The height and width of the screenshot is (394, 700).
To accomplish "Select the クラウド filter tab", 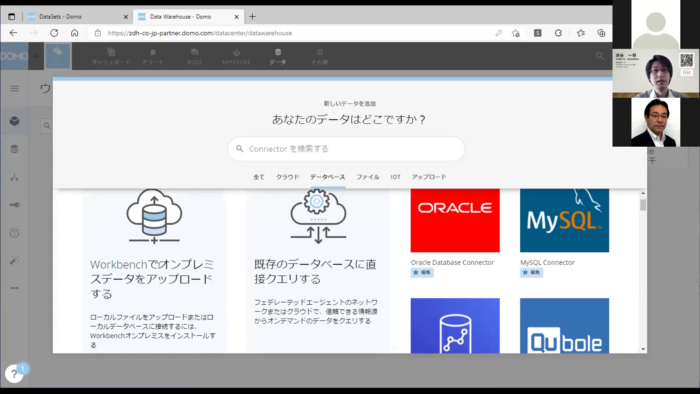I will 288,177.
